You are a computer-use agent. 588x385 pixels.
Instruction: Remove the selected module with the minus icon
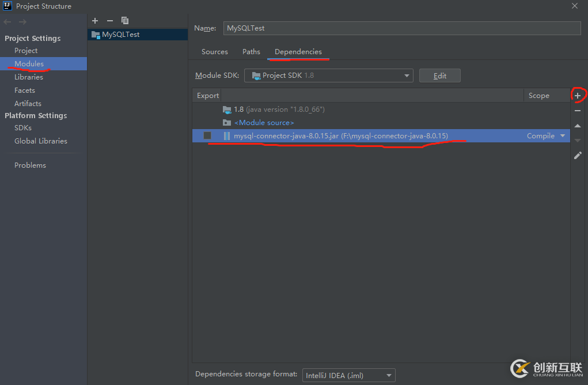[110, 21]
